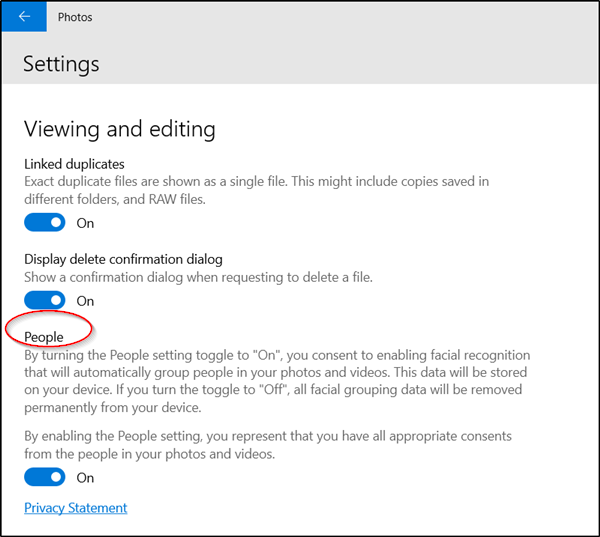This screenshot has width=600, height=537.
Task: Disable the delete confirmation dialog toggle
Action: pyautogui.click(x=44, y=300)
